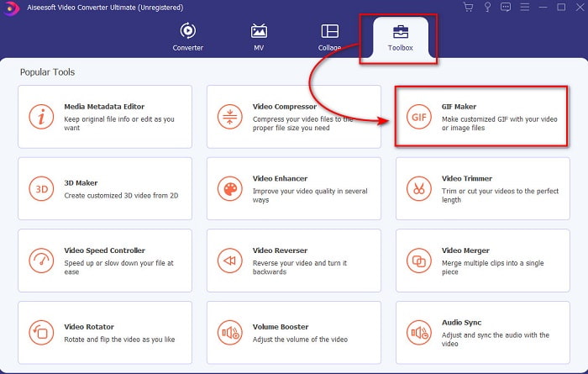Open the shopping cart purchase icon
Image resolution: width=588 pixels, height=374 pixels.
468,7
